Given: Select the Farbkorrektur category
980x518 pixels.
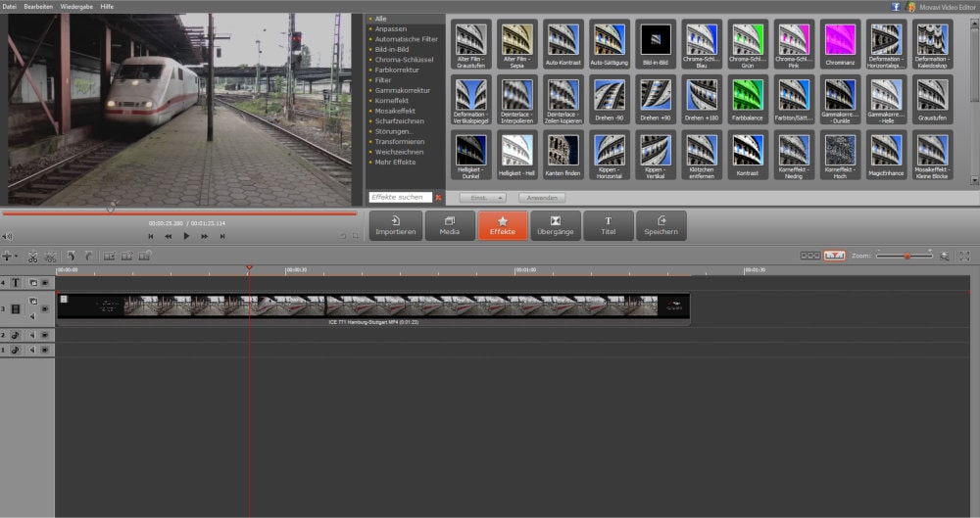Looking at the screenshot, I should pos(397,70).
